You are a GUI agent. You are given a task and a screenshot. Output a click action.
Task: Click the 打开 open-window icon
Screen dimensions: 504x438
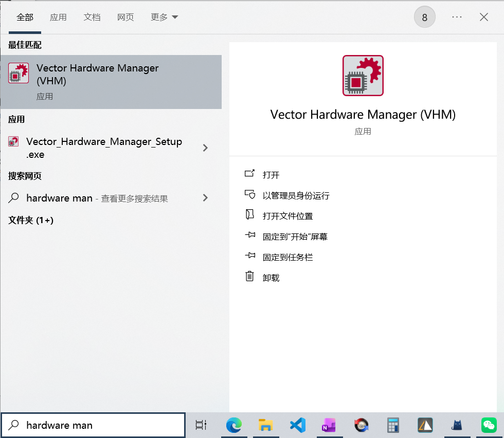250,174
